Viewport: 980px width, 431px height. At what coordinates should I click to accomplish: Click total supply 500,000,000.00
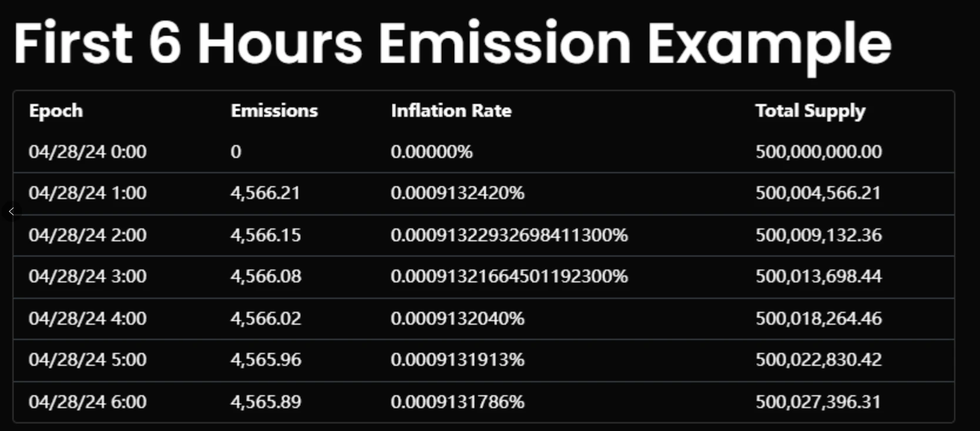[x=818, y=152]
